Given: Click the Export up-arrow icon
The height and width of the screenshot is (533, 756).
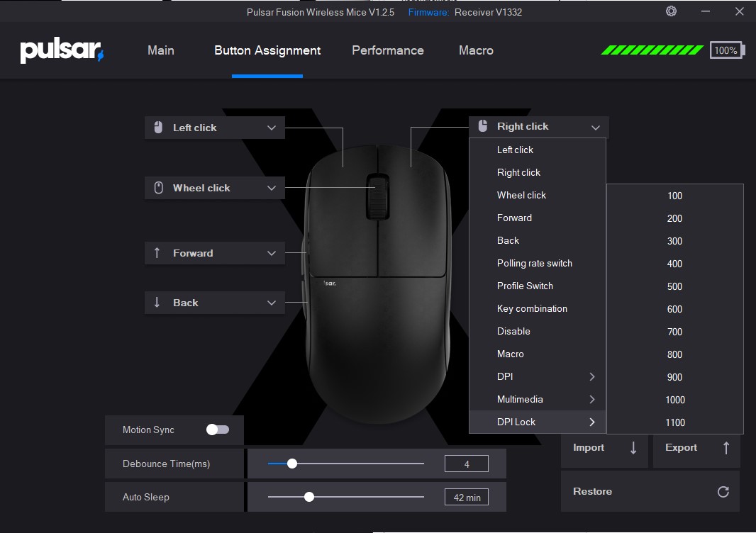Looking at the screenshot, I should click(x=726, y=447).
